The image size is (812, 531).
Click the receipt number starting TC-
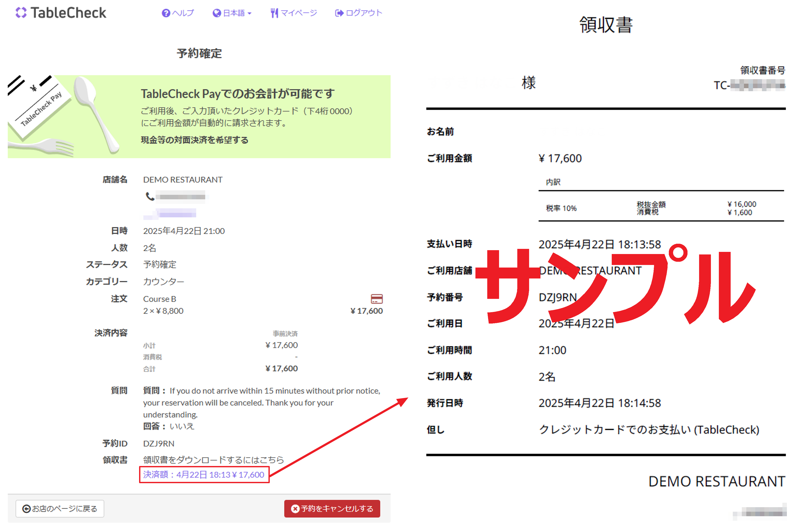pyautogui.click(x=750, y=85)
